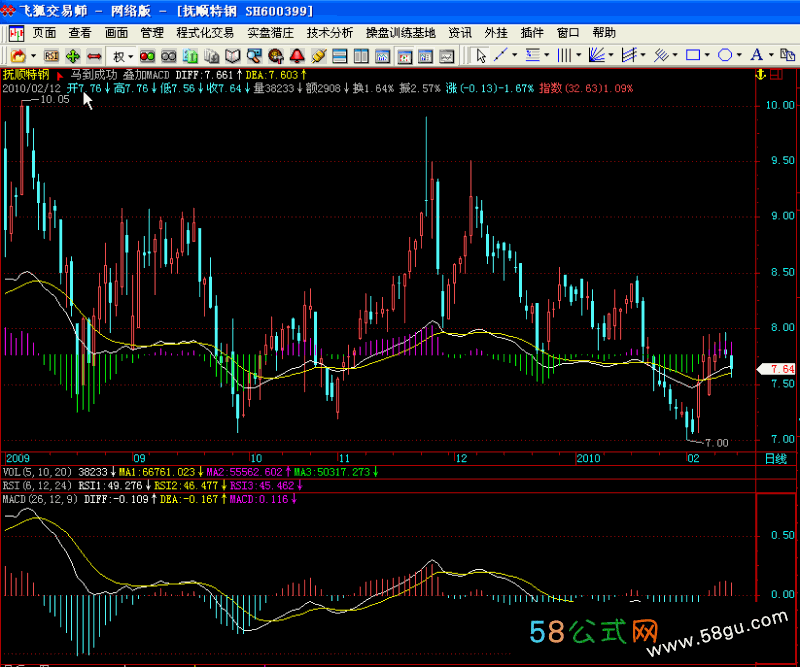This screenshot has height=667, width=800.
Task: Click the magnifier search icon
Action: tap(254, 56)
